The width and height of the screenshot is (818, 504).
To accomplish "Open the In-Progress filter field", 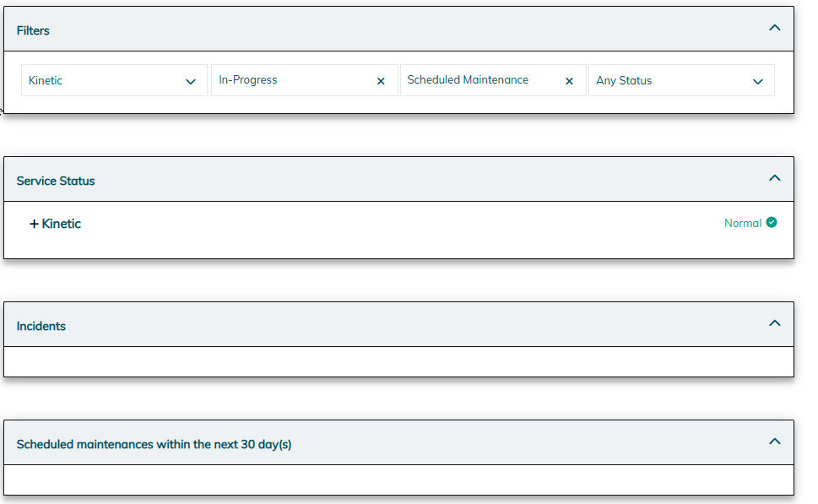I will pos(305,80).
